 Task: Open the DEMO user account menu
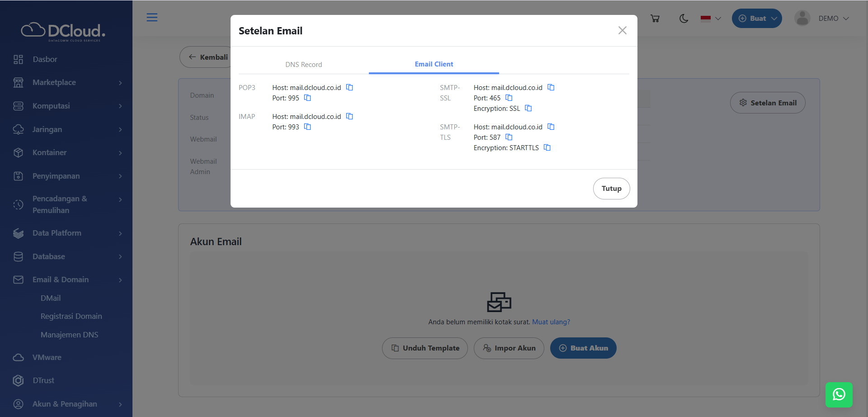click(822, 19)
